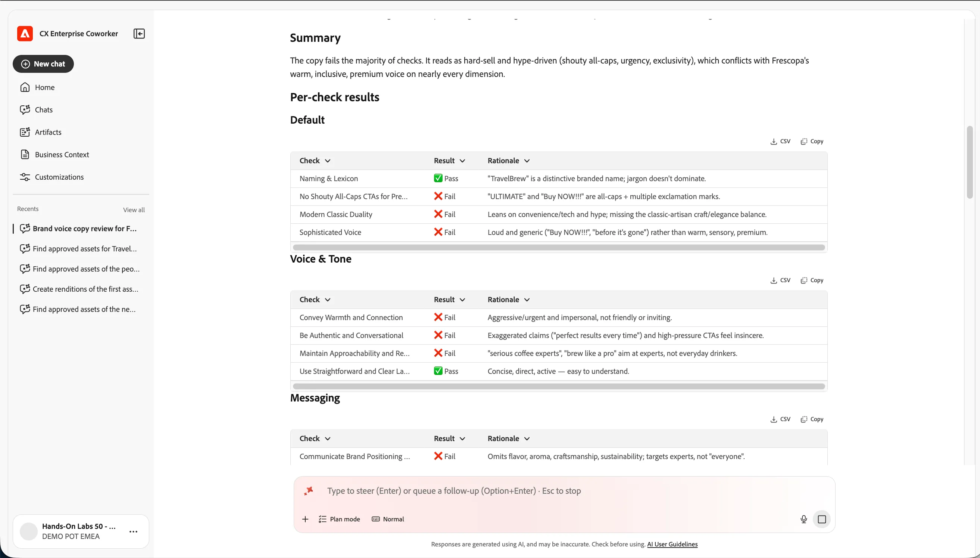
Task: Activate microphone voice input
Action: pyautogui.click(x=803, y=519)
